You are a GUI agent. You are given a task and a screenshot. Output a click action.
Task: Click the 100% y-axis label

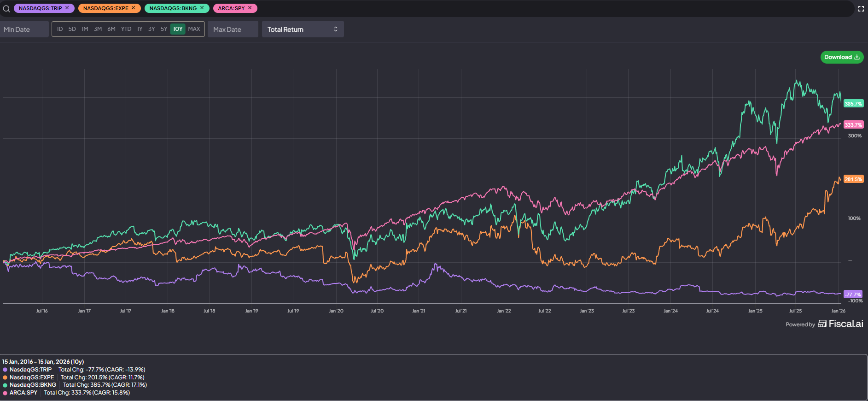[854, 218]
